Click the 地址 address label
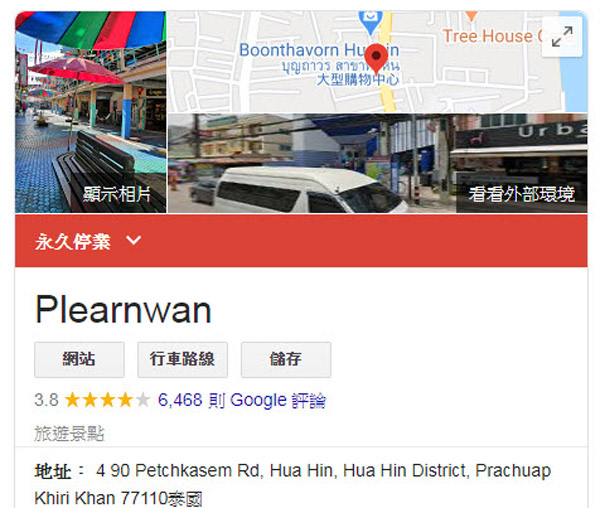The height and width of the screenshot is (508, 600). tap(53, 471)
